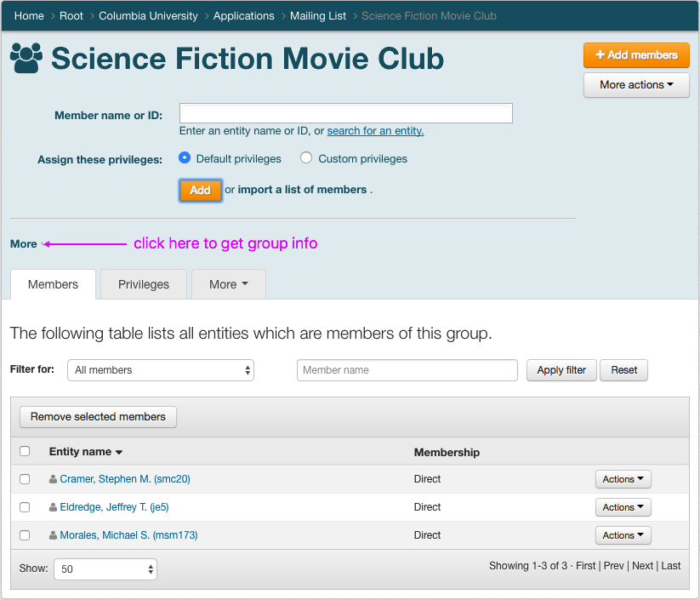
Task: Select the Default privileges radio button
Action: pos(185,157)
